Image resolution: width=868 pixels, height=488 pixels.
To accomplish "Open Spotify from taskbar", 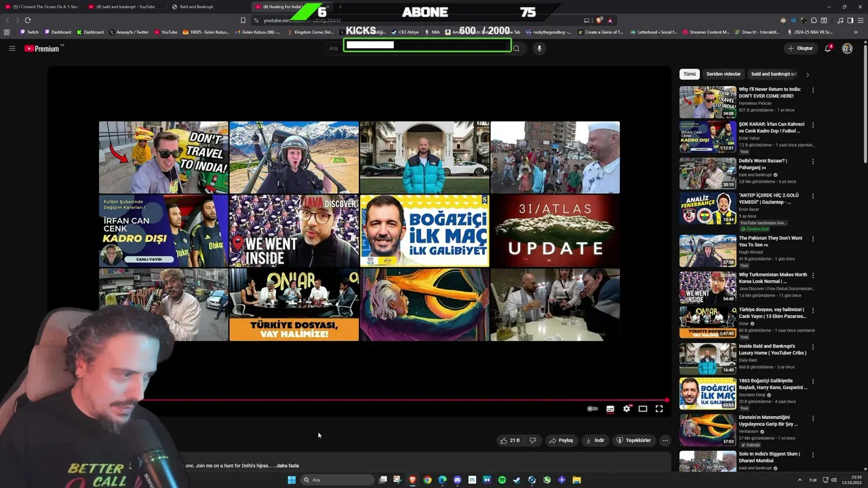I will pos(502,480).
